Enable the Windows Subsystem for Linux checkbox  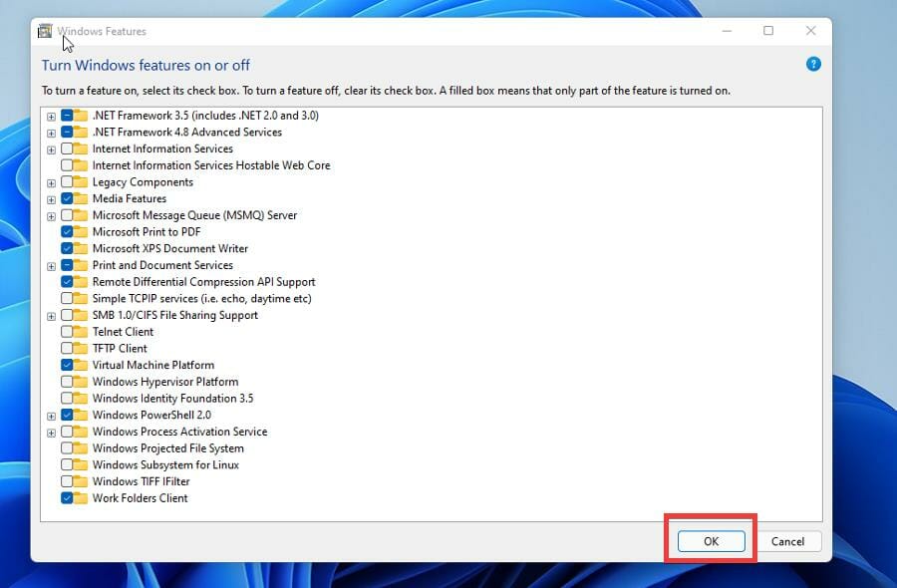point(67,464)
